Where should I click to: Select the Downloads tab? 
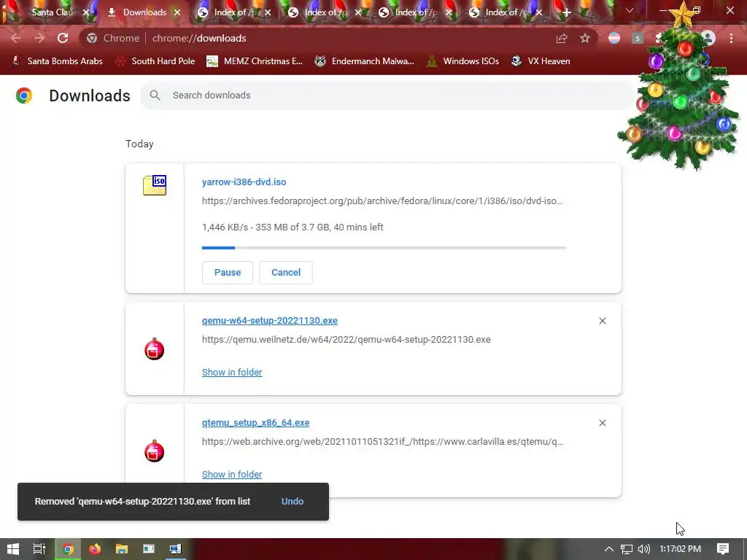pyautogui.click(x=144, y=12)
